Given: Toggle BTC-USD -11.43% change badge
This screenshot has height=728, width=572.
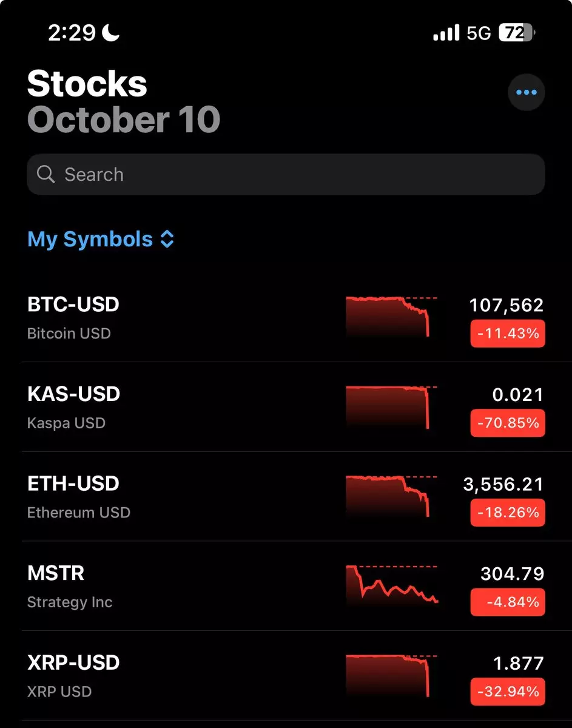Looking at the screenshot, I should coord(508,334).
